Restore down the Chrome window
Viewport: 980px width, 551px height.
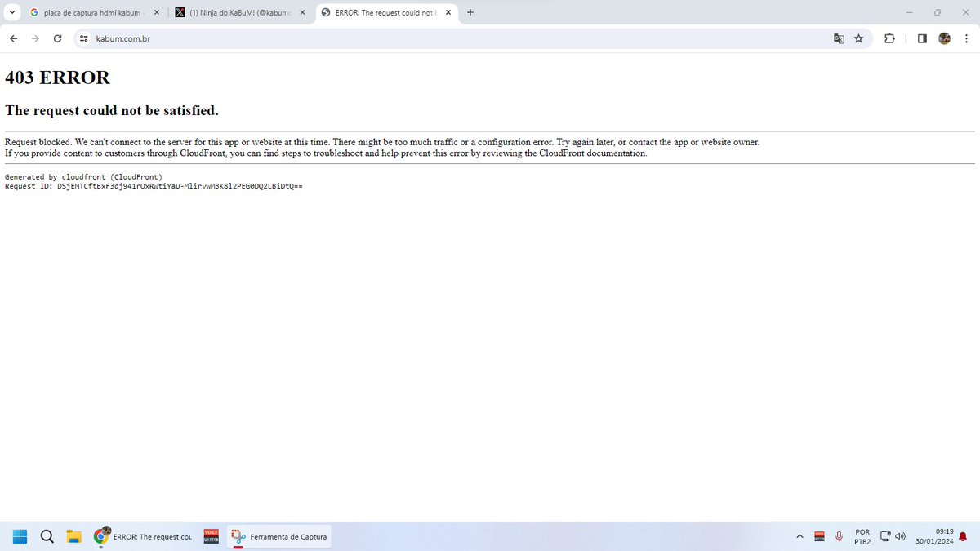[x=938, y=12]
